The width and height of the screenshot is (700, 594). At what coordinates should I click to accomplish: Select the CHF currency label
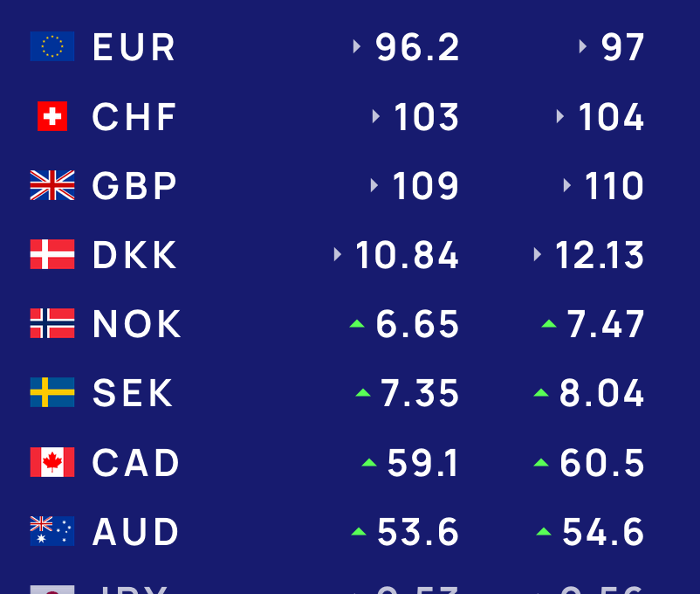tap(135, 117)
